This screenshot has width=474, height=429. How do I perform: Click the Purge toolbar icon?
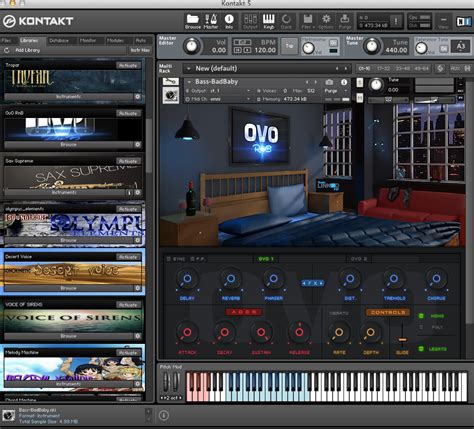tap(345, 22)
